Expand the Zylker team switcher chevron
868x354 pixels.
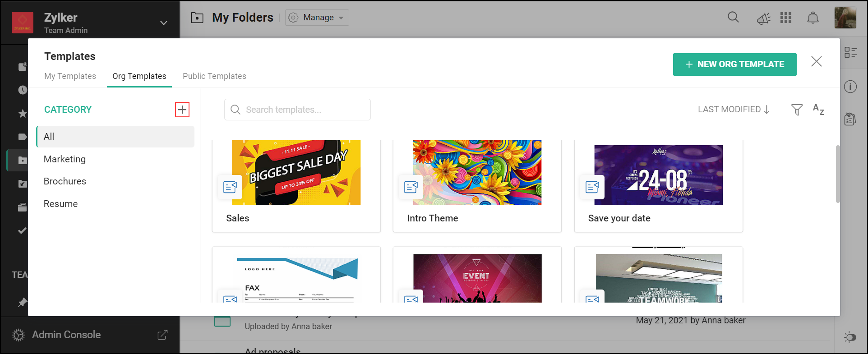coord(164,23)
